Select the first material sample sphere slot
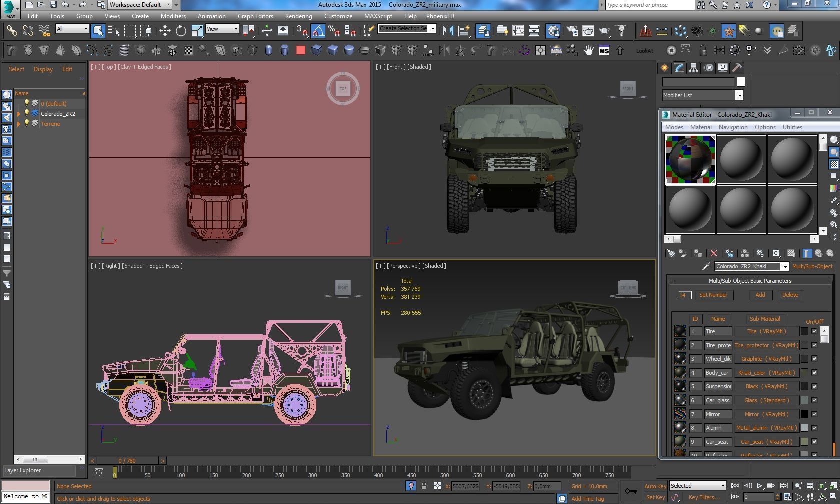Viewport: 840px width, 504px height. tap(690, 159)
